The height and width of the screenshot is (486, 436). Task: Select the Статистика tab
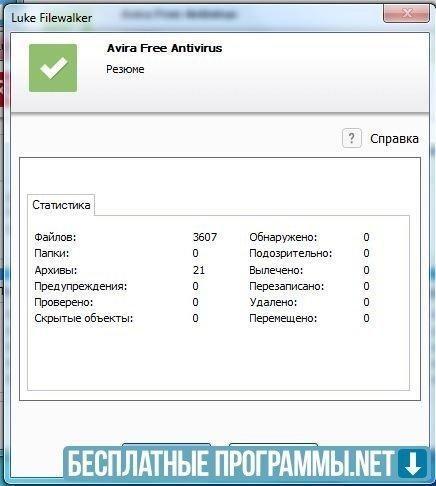tap(61, 205)
